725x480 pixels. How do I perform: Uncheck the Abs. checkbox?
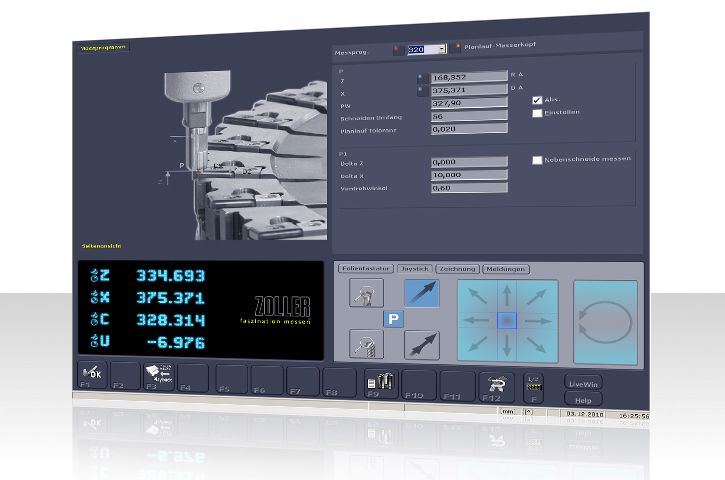tap(537, 100)
